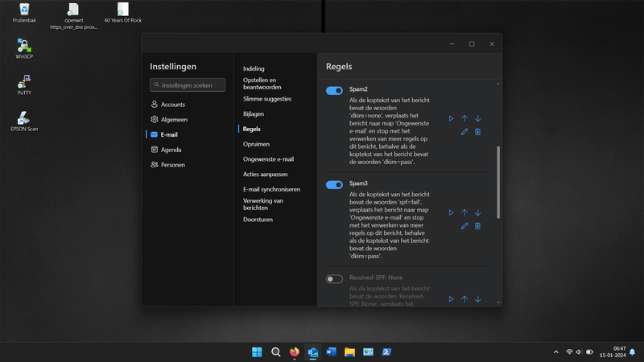The height and width of the screenshot is (362, 644).
Task: Delete the Spam2 rule
Action: [477, 132]
